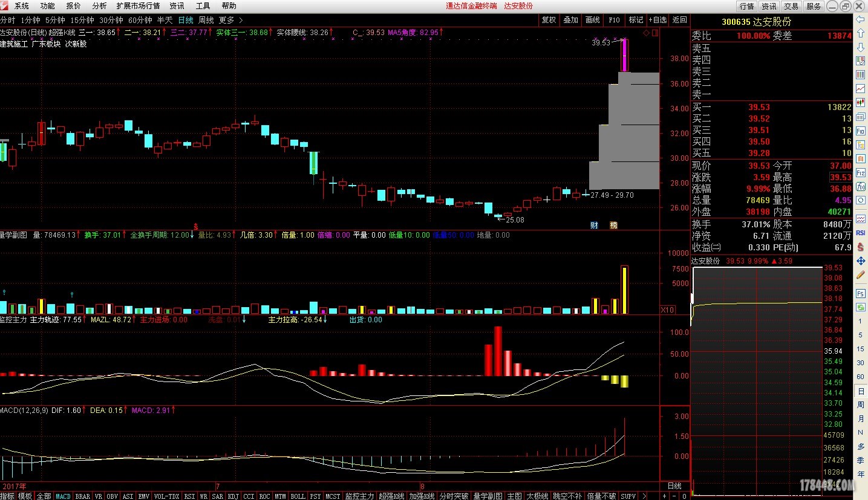This screenshot has width=868, height=500.
Task: Click the F10 company info icon in sidebar
Action: pyautogui.click(x=860, y=131)
